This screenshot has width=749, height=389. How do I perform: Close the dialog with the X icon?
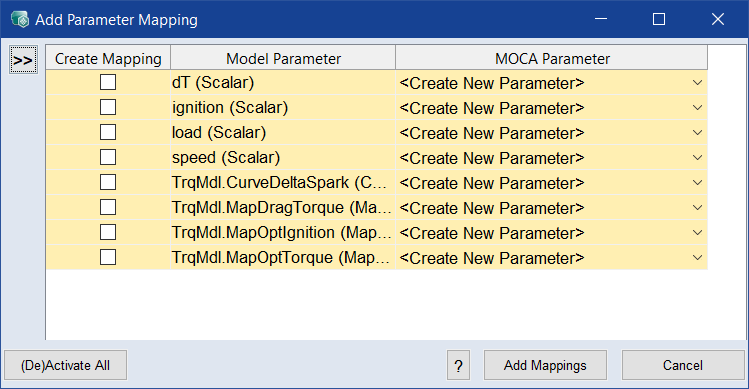[x=717, y=19]
